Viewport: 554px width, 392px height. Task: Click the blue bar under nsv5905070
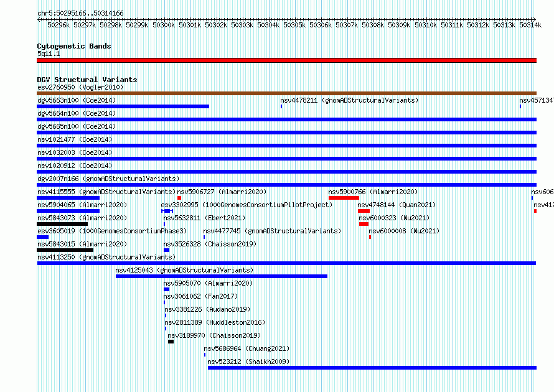coord(166,289)
